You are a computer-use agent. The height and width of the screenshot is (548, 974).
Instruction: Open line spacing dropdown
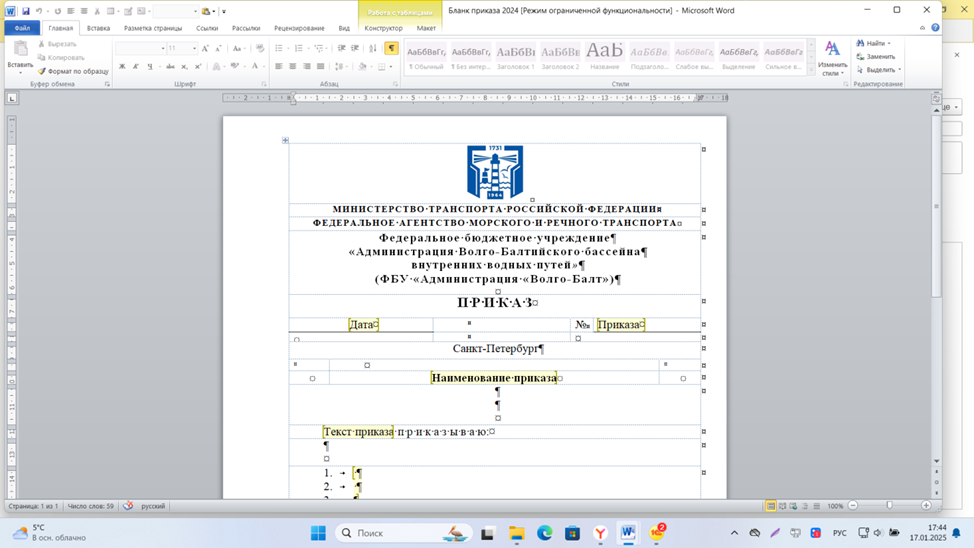(340, 66)
